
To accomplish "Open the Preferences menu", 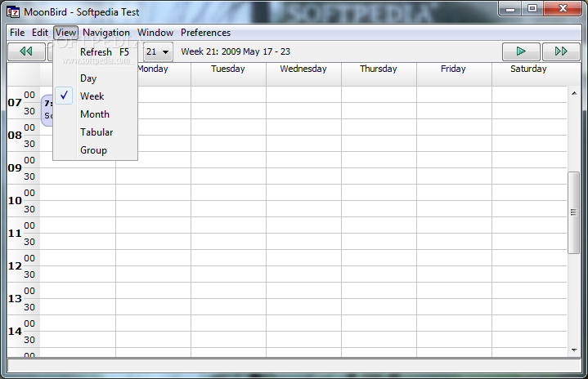I will click(205, 33).
